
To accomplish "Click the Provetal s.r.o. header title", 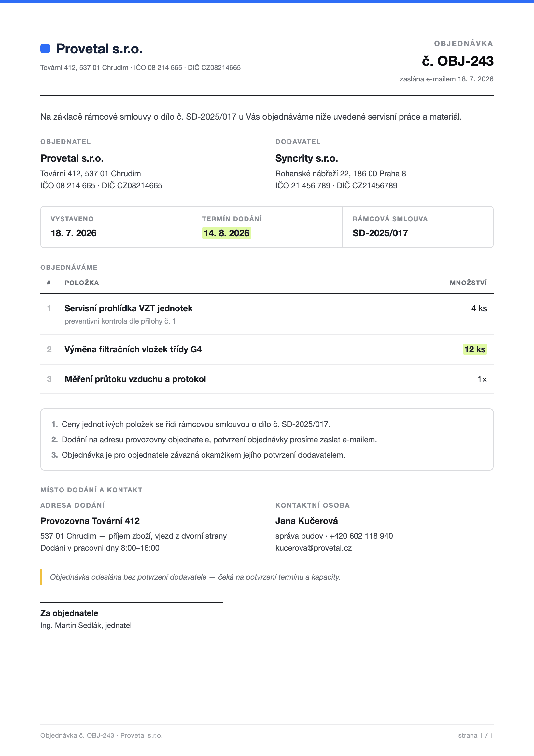I will [x=99, y=49].
